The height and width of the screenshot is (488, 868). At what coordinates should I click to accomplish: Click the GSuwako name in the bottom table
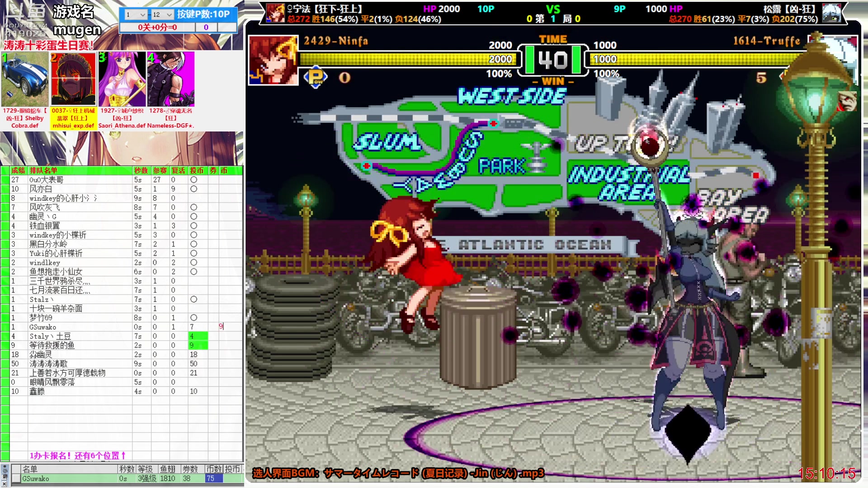[36, 479]
